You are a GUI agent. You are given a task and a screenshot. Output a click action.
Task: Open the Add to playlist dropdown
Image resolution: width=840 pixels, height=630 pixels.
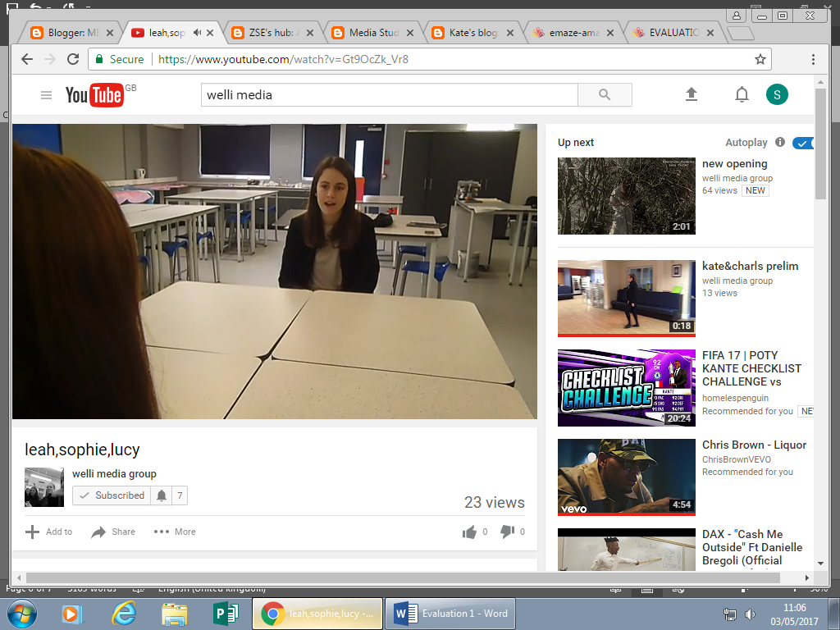(x=49, y=532)
